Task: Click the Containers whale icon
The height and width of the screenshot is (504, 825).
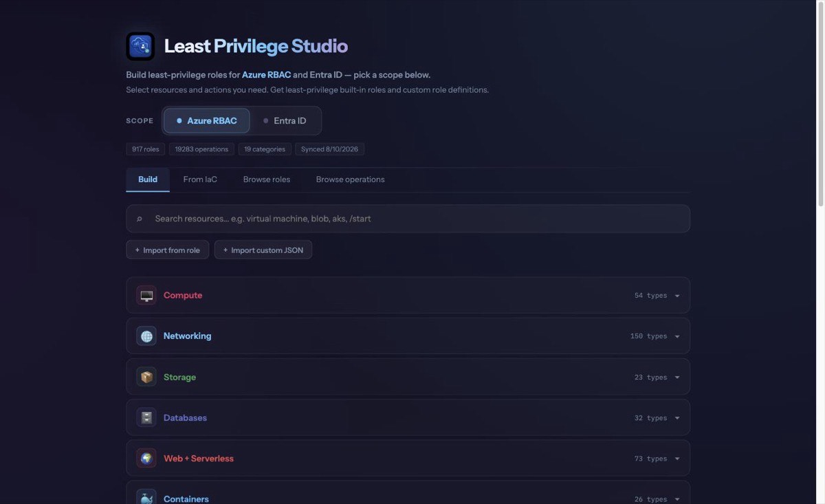Action: point(146,498)
